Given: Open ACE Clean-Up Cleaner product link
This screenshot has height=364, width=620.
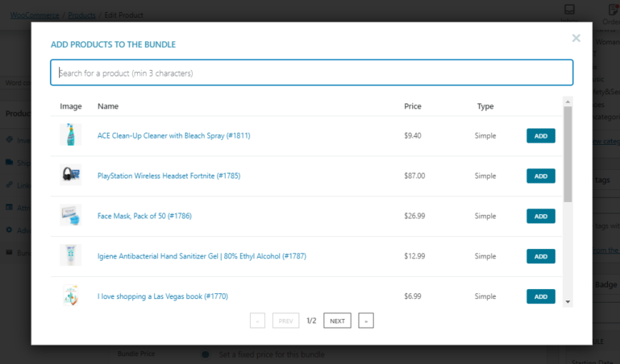Looking at the screenshot, I should (173, 136).
